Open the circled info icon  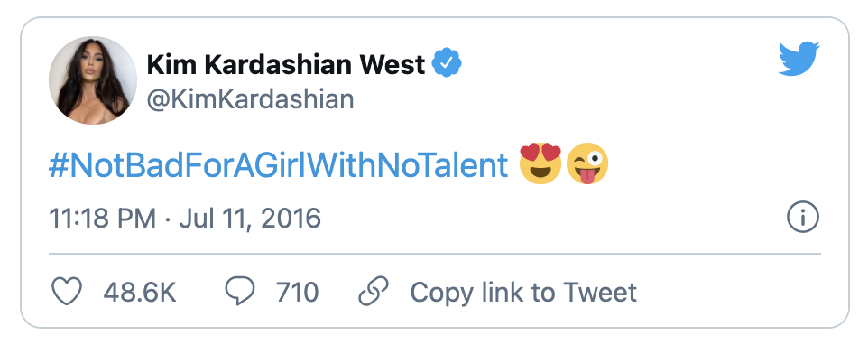803,219
